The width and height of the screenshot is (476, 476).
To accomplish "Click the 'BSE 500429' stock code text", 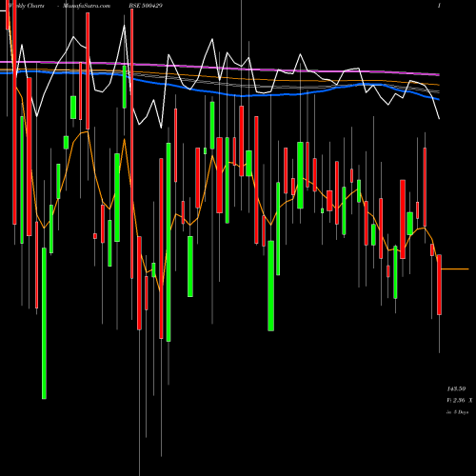I will click(x=146, y=6).
